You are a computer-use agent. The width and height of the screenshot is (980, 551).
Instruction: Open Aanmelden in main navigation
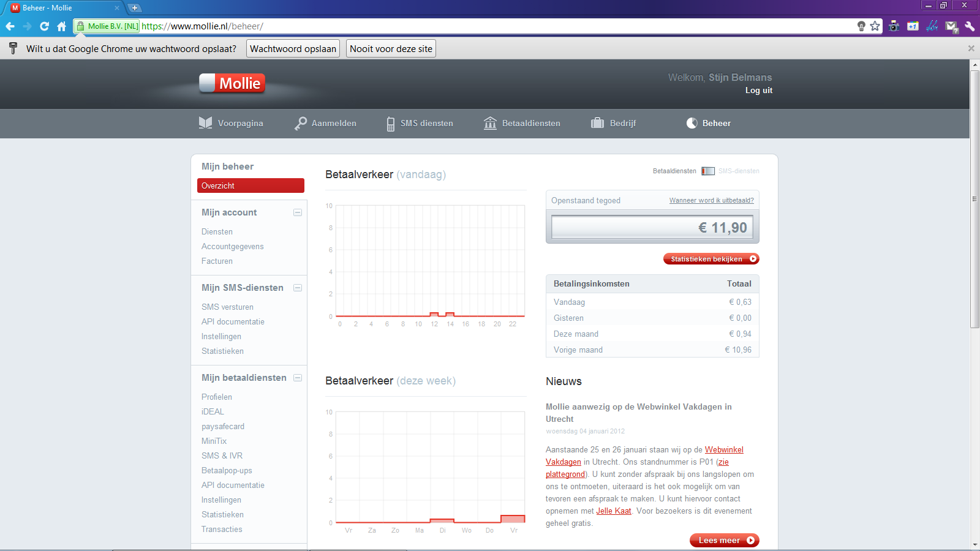[x=334, y=123]
